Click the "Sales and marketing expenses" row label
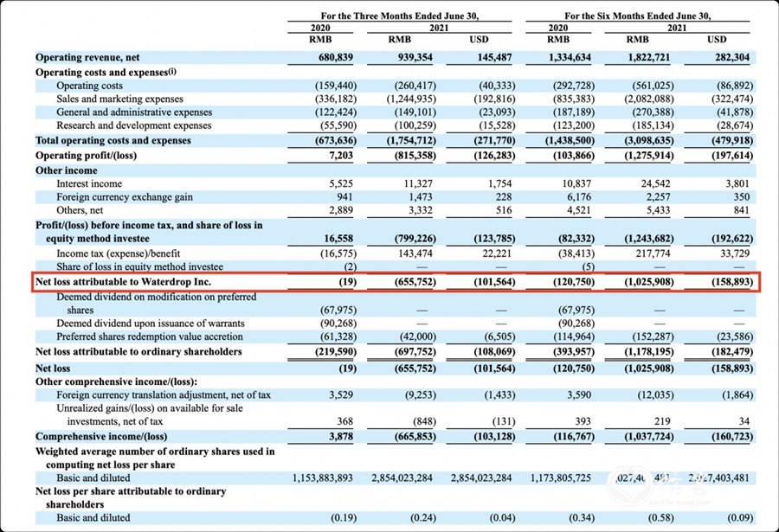Image resolution: width=779 pixels, height=532 pixels. pos(119,99)
